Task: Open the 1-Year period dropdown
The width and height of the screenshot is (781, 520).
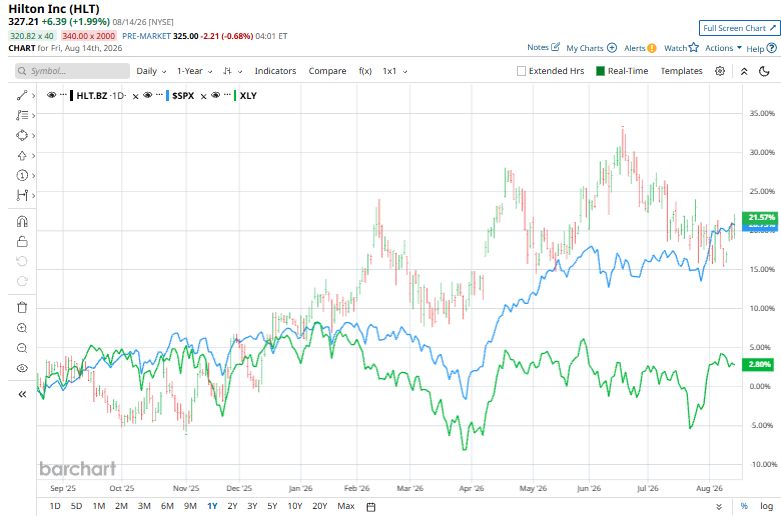Action: (x=194, y=71)
